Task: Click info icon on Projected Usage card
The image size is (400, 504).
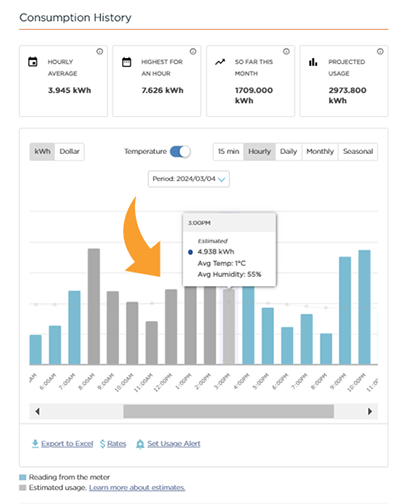Action: coord(380,52)
